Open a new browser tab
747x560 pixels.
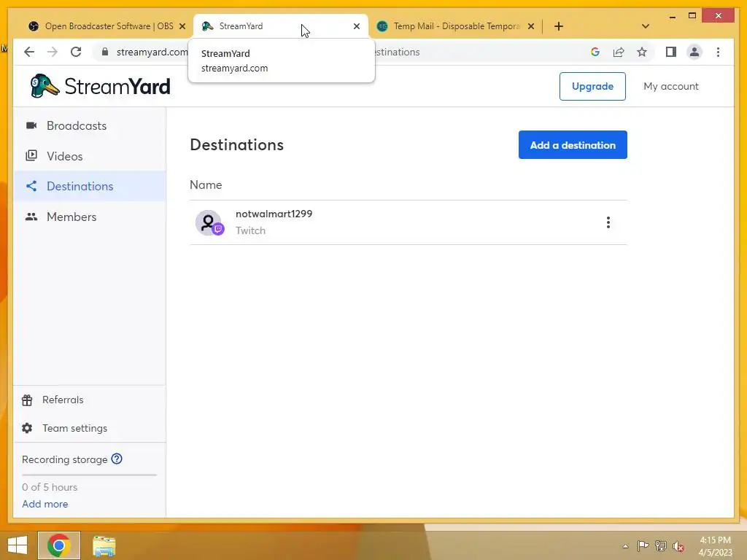558,26
